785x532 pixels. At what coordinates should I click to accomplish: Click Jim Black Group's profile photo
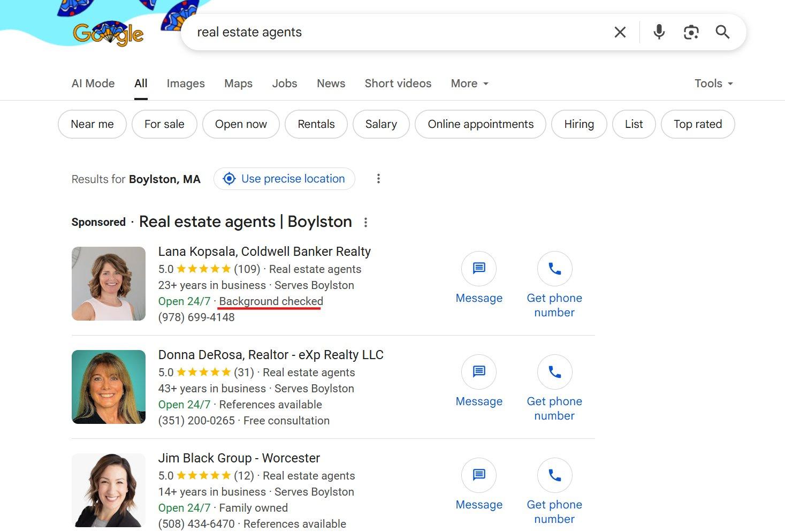pyautogui.click(x=109, y=490)
